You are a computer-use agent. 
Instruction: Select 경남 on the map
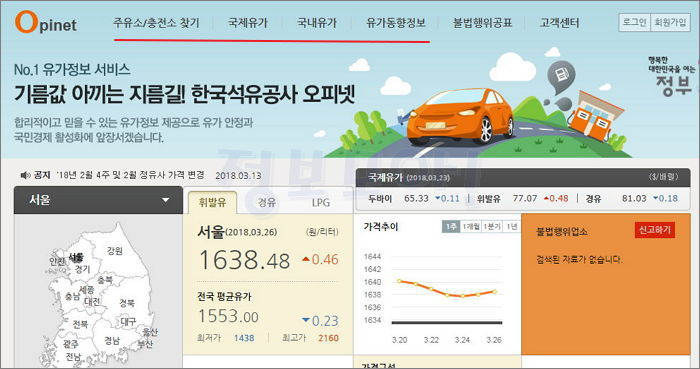pos(112,340)
